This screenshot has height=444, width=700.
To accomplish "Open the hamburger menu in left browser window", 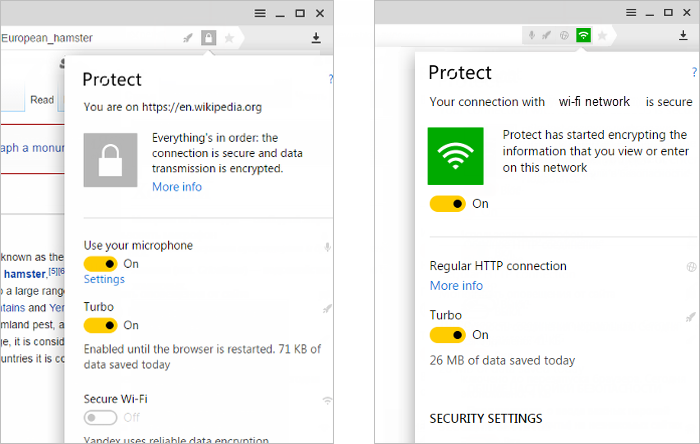I will pos(260,13).
